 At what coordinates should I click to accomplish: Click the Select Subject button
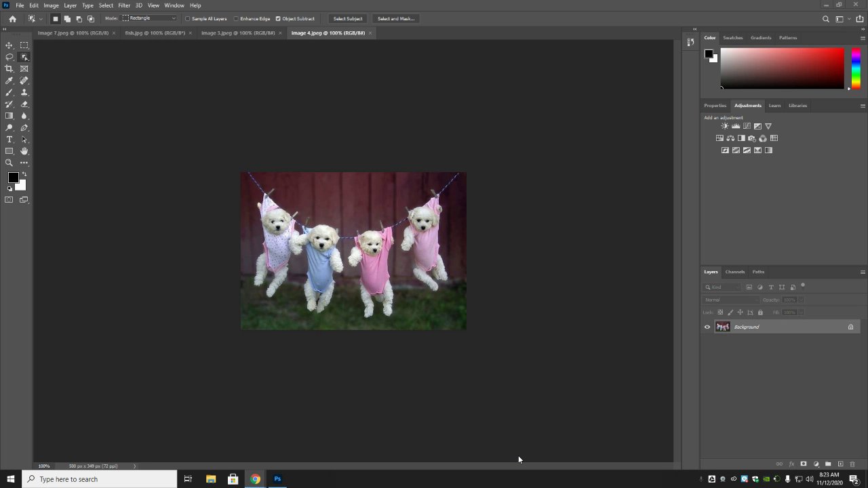(348, 19)
